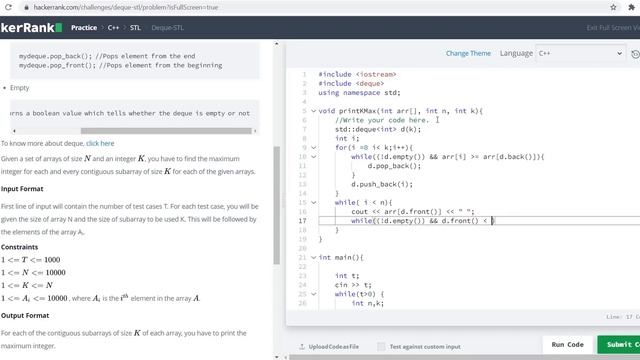Place cursor on line 17 in editor
The width and height of the screenshot is (640, 360).
478,221
